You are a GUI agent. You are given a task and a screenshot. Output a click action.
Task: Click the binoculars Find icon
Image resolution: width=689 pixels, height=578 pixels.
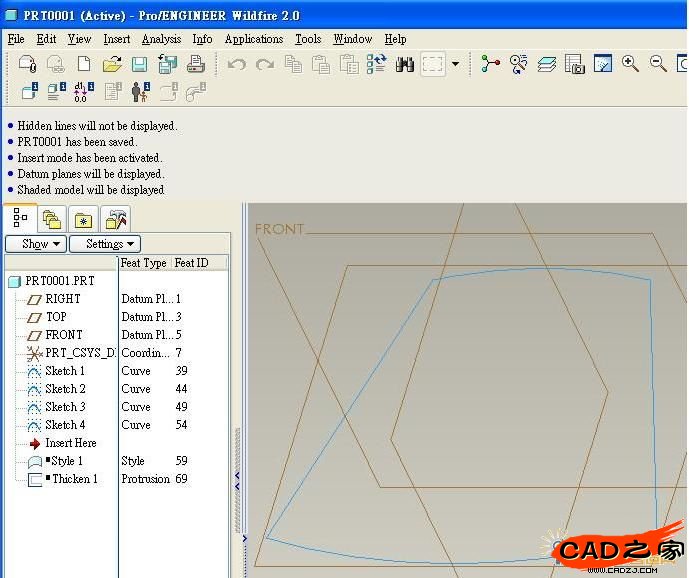(405, 64)
